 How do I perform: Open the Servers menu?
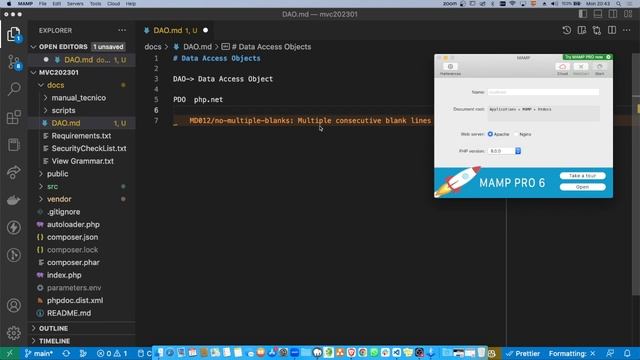click(x=75, y=4)
